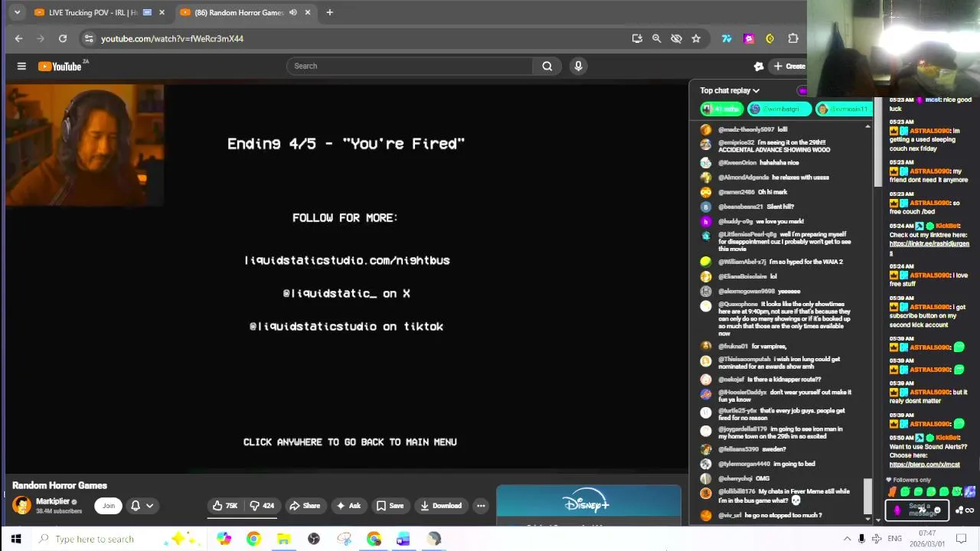Screen dimensions: 980x551
Task: Open the Windows Start menu
Action: 16,539
